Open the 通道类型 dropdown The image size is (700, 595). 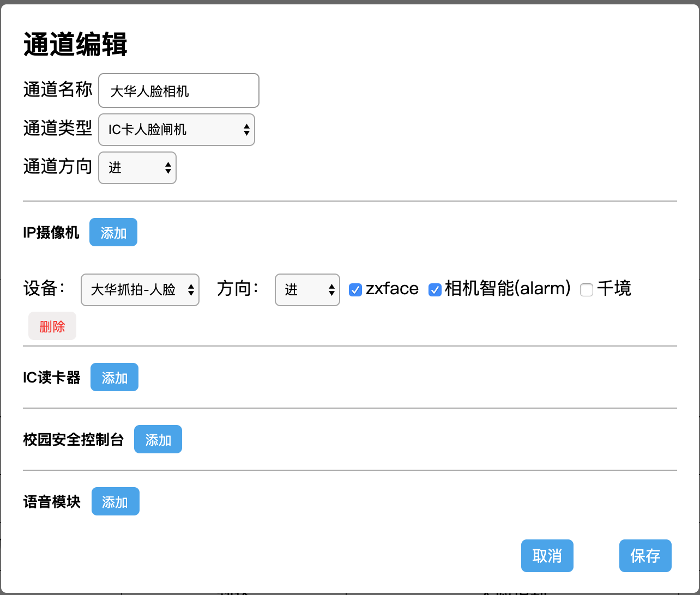[177, 130]
